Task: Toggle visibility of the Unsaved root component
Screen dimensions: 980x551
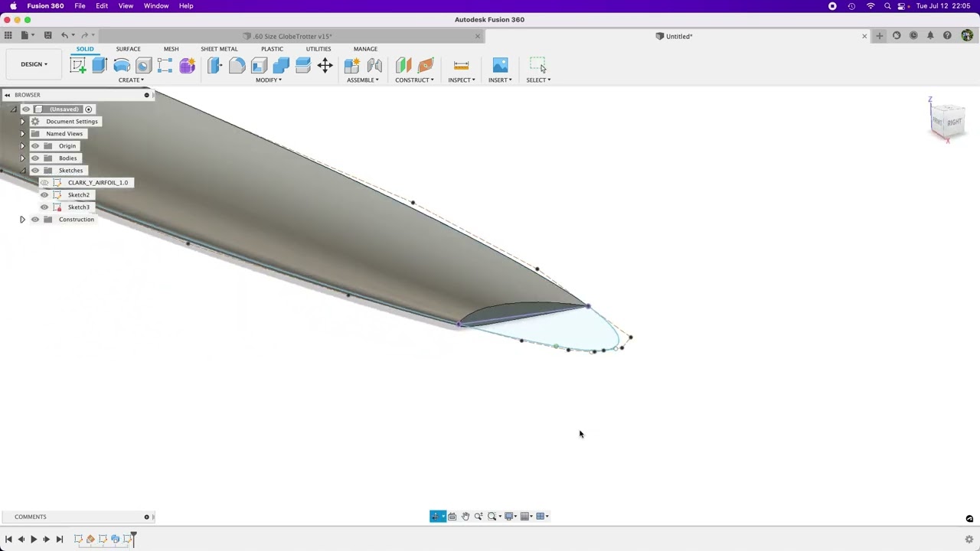Action: click(x=25, y=109)
